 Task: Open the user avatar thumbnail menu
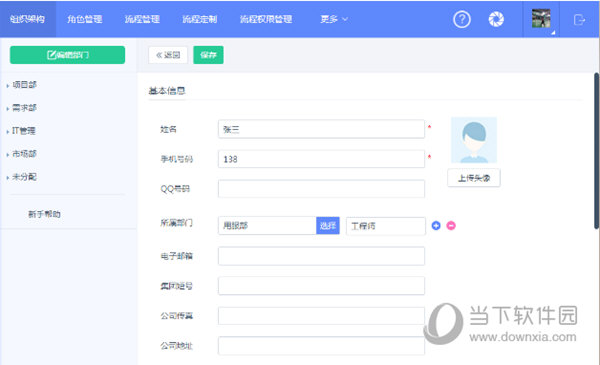pyautogui.click(x=541, y=18)
